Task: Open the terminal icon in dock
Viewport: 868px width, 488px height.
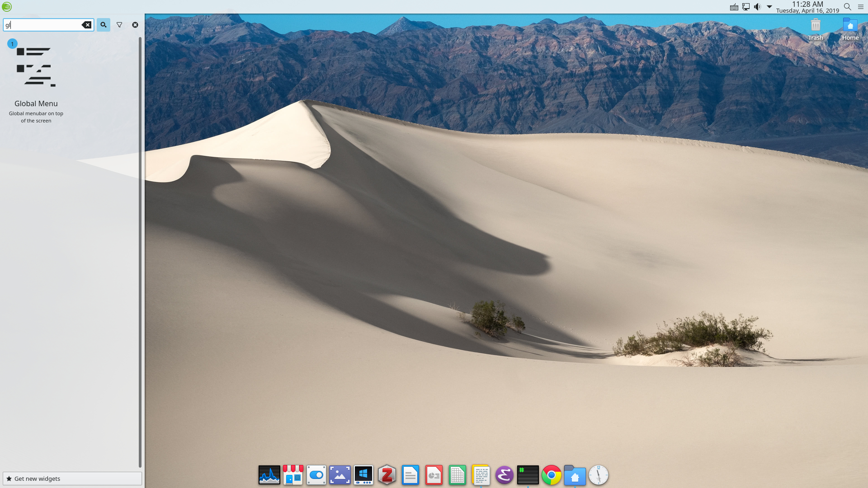Action: (x=528, y=475)
